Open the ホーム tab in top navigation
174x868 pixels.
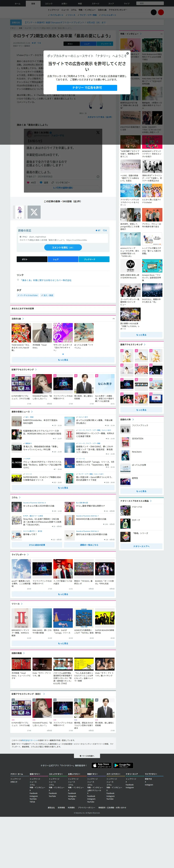point(18,3)
